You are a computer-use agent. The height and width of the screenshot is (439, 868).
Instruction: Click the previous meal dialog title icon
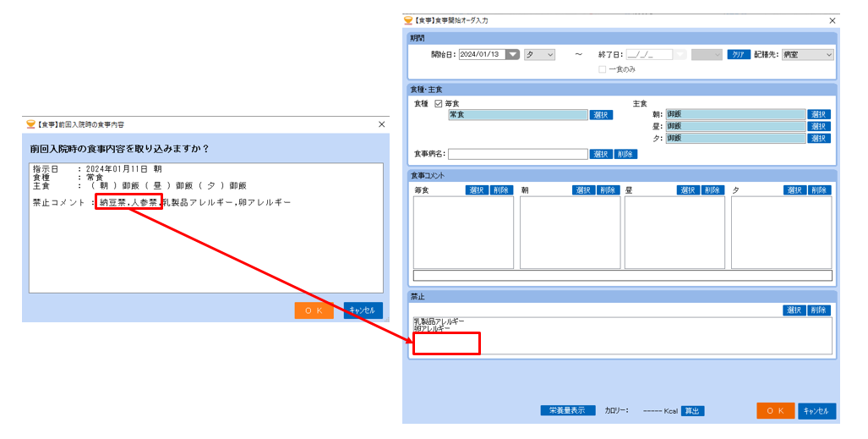click(x=31, y=124)
